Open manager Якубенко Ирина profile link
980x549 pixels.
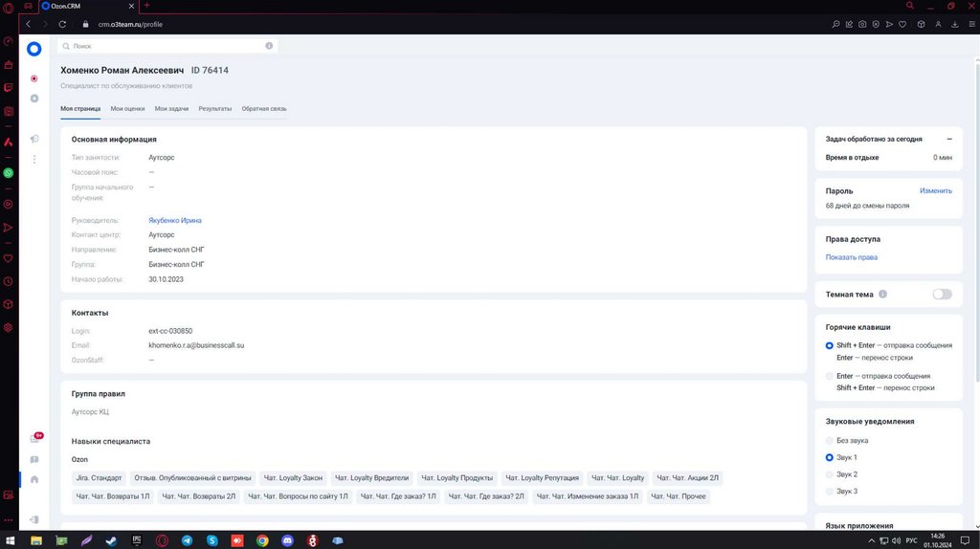(x=174, y=221)
